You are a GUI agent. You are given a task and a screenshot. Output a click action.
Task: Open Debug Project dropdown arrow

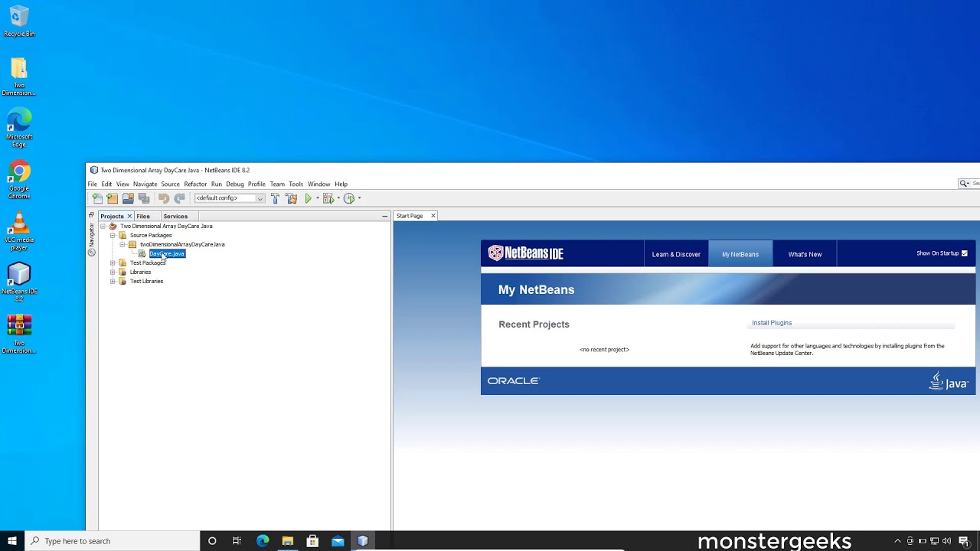tap(338, 198)
